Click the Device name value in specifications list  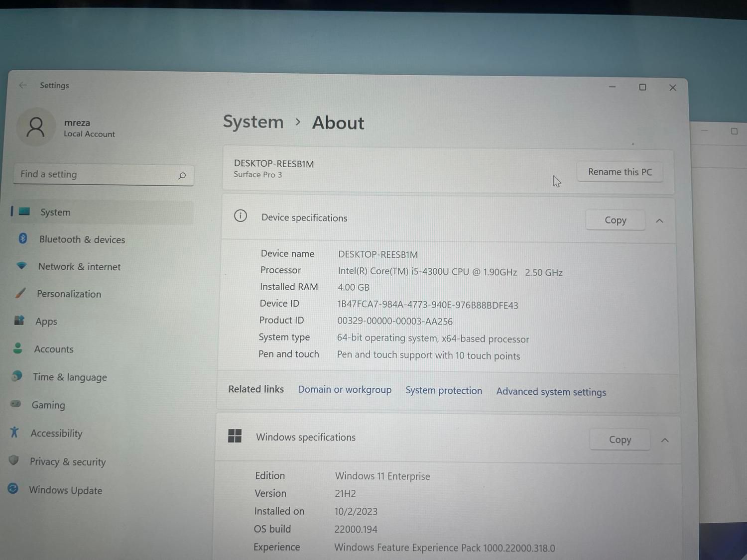point(378,254)
